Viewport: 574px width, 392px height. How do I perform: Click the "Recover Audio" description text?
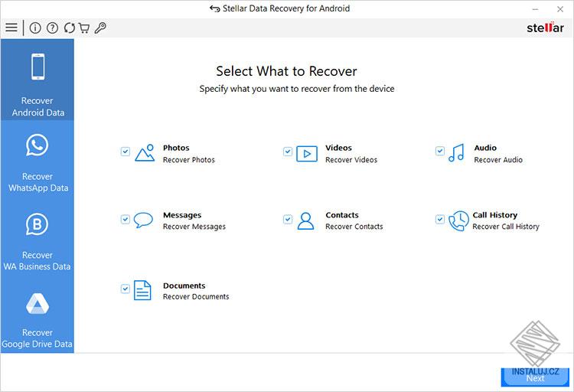point(498,160)
